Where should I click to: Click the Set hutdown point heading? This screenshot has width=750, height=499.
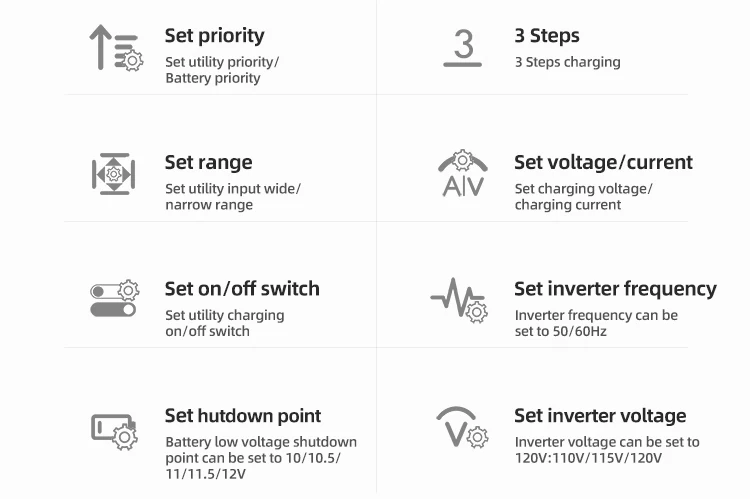[x=243, y=416]
